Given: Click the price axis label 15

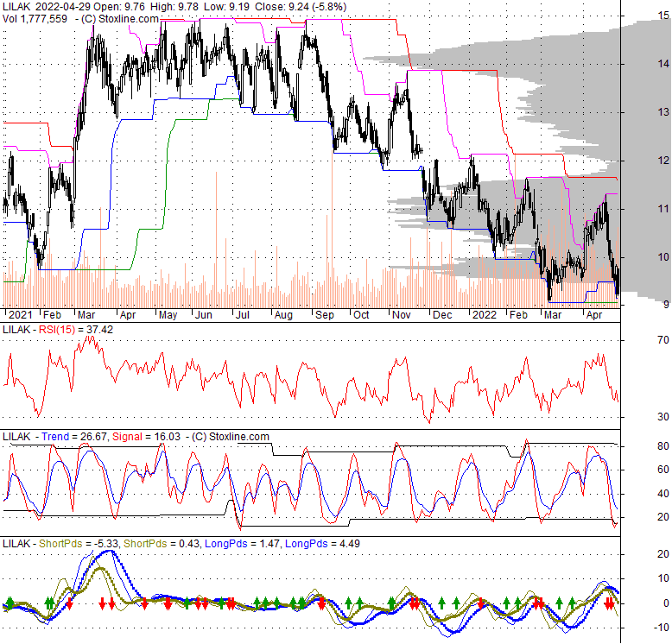Looking at the screenshot, I should click(663, 16).
